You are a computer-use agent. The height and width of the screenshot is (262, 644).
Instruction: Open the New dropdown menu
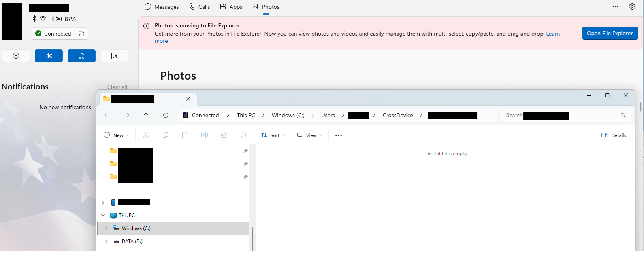point(116,135)
